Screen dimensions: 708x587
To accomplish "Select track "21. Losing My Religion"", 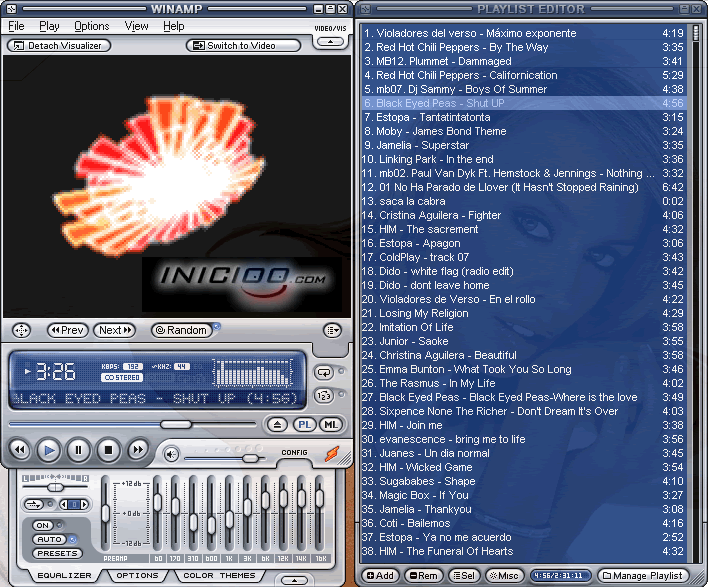I will click(x=524, y=313).
